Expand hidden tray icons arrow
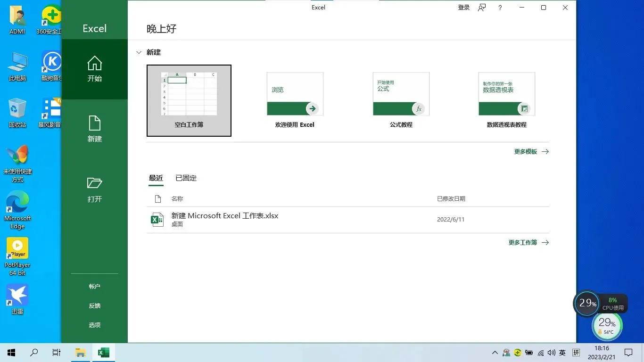644x362 pixels. click(x=495, y=352)
